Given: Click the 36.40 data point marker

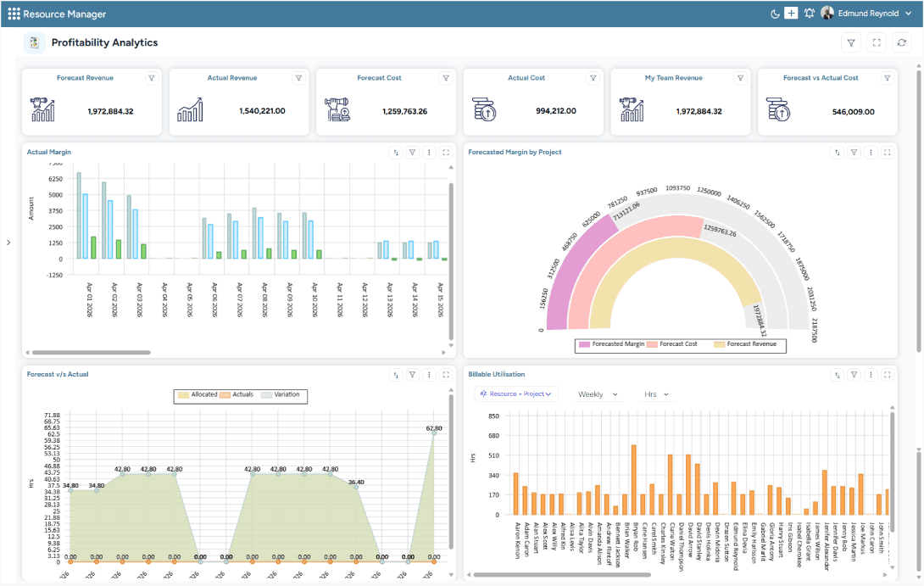Looking at the screenshot, I should [356, 487].
